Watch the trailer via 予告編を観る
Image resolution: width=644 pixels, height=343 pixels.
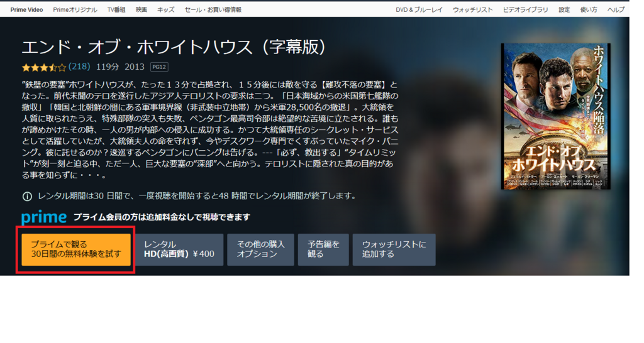(x=323, y=249)
